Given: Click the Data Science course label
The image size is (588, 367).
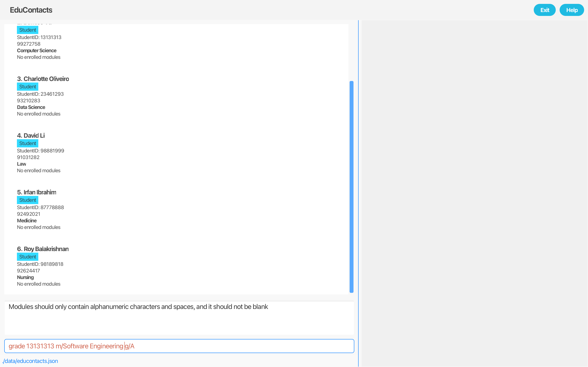Looking at the screenshot, I should (x=31, y=107).
